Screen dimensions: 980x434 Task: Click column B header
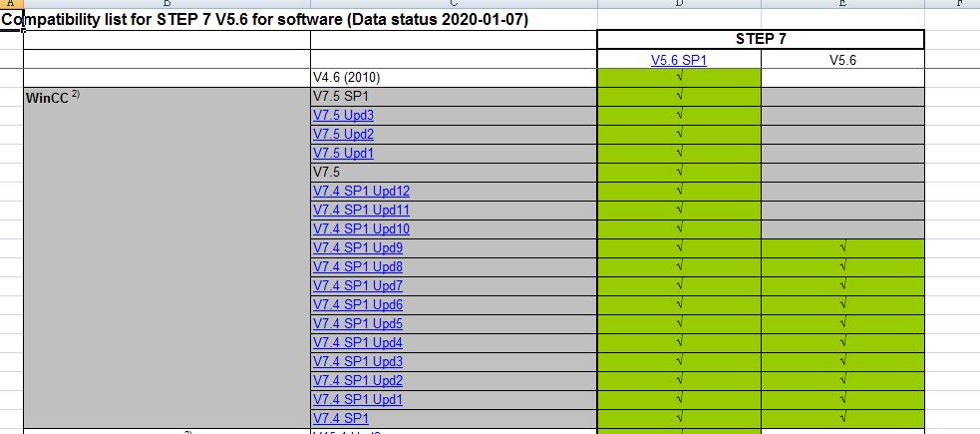click(x=166, y=4)
